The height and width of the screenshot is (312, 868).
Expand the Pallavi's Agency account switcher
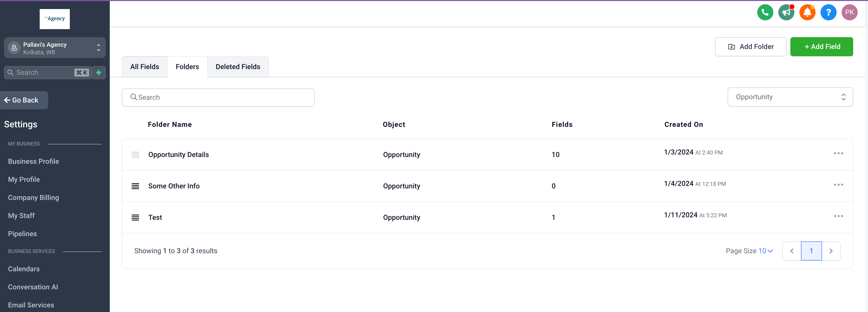[55, 48]
